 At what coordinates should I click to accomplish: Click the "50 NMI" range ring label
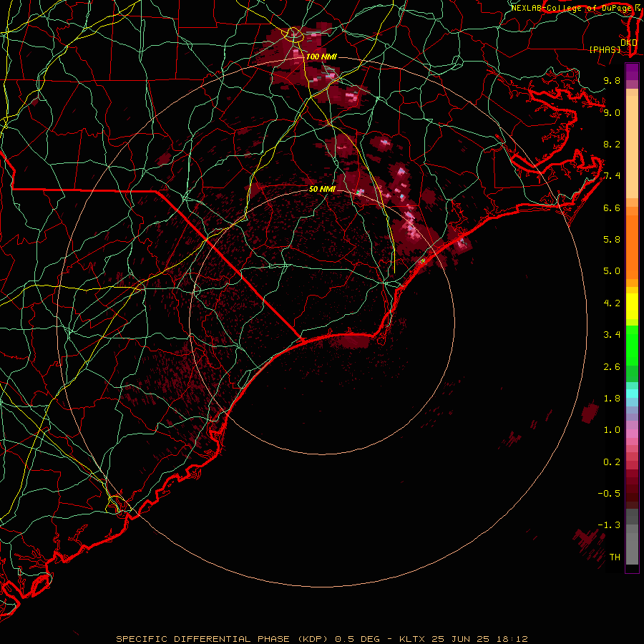[322, 189]
